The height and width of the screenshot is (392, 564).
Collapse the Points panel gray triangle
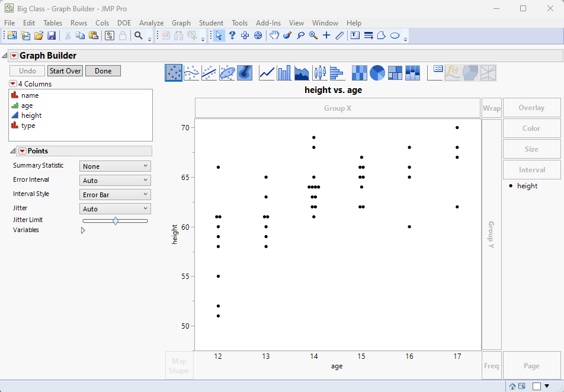click(12, 151)
